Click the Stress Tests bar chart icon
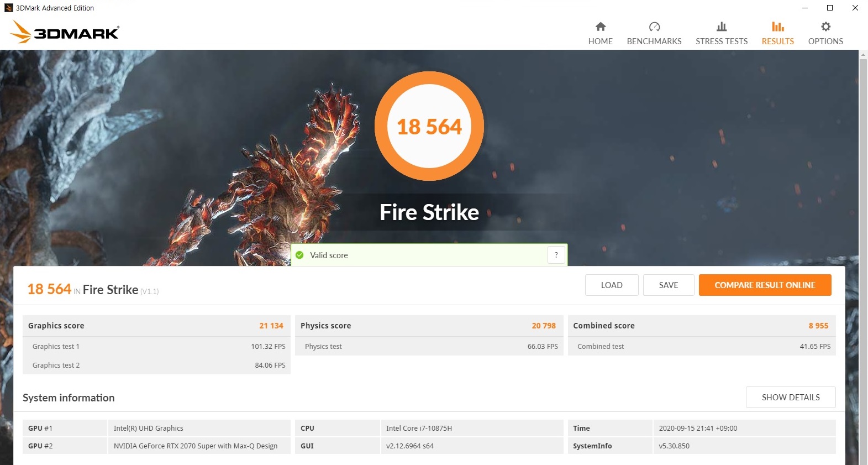Image resolution: width=868 pixels, height=465 pixels. pos(722,27)
